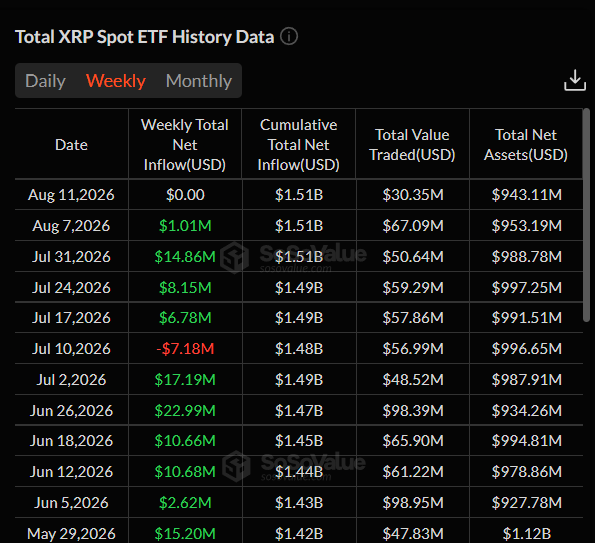Click the $14.86M weekly inflow value
Image resolution: width=595 pixels, height=543 pixels.
click(185, 257)
